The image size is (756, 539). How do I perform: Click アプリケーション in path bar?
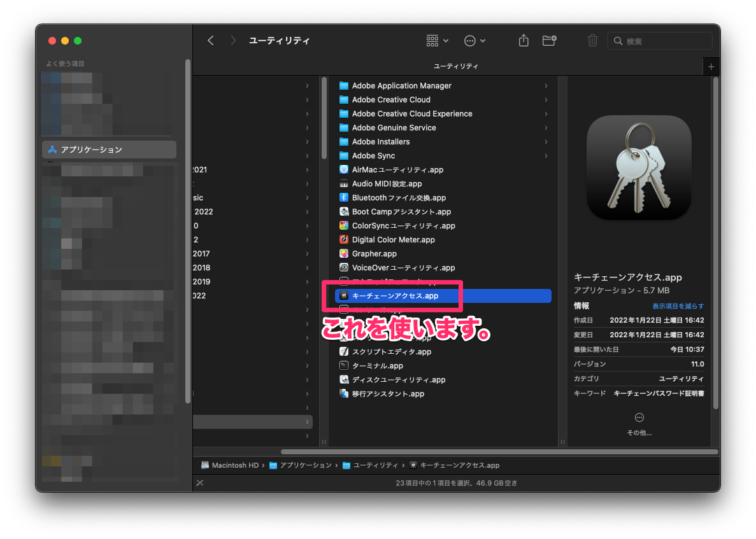(301, 465)
